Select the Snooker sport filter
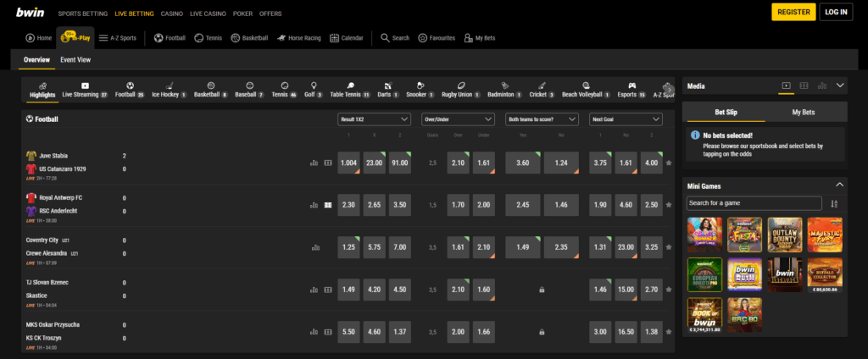 pos(420,90)
